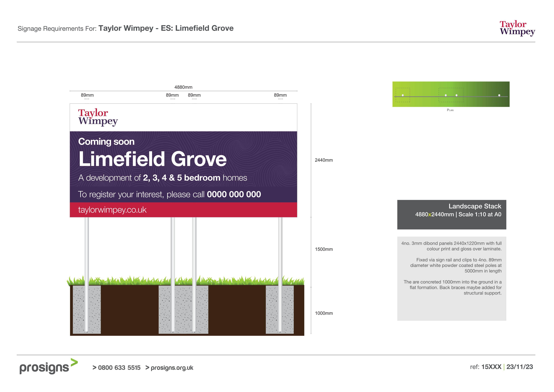The image size is (554, 392).
Task: Select the 'Signage Requirements For' header title
Action: pyautogui.click(x=126, y=28)
